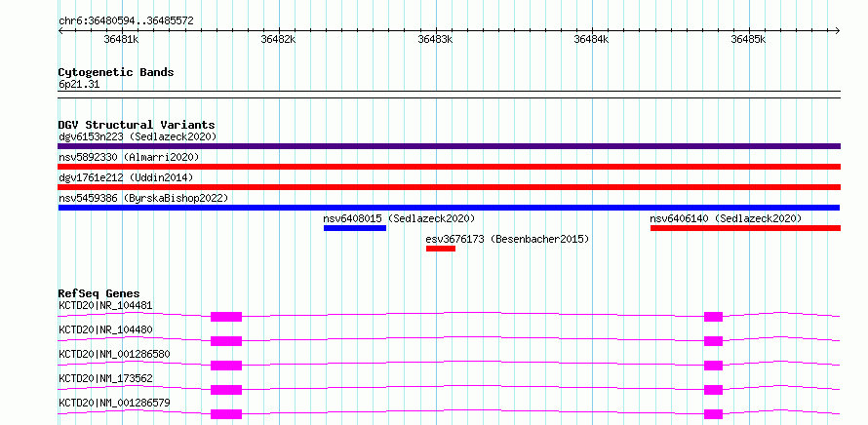
Task: Click the 36481k ruler label
Action: pyautogui.click(x=121, y=39)
